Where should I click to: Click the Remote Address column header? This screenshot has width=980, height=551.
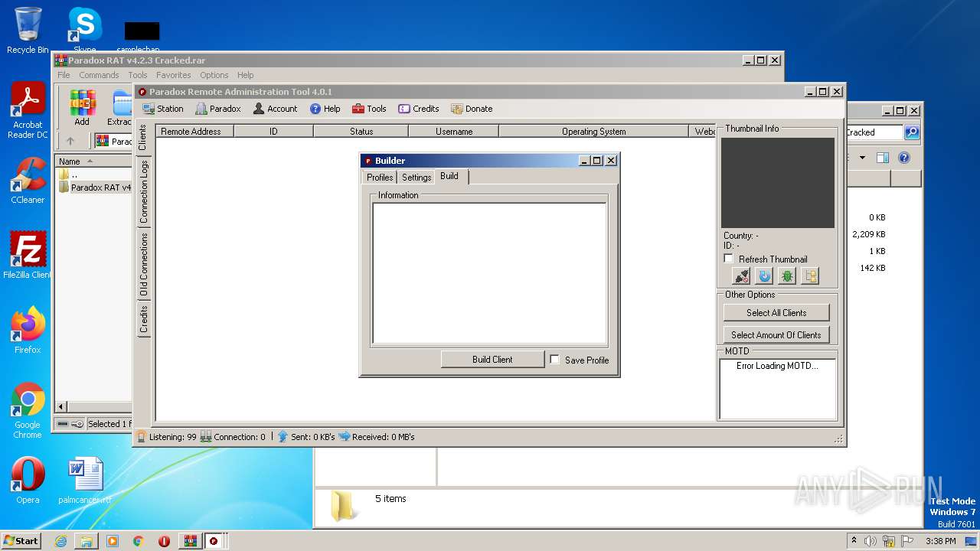(x=194, y=131)
